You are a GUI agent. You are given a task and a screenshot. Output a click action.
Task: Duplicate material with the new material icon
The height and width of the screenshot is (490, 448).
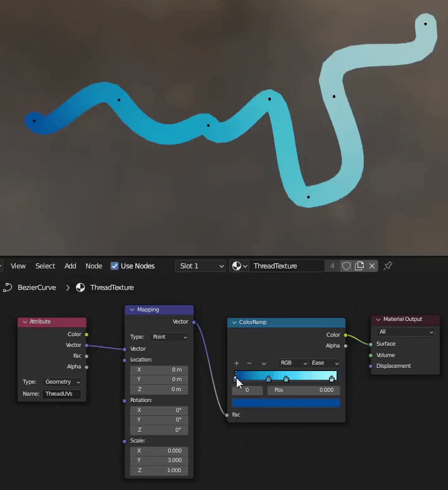pos(359,266)
